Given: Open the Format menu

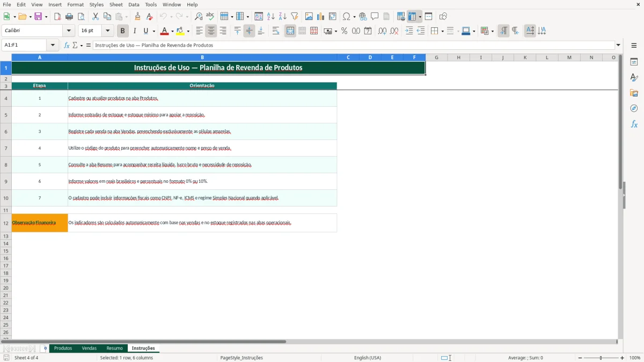Looking at the screenshot, I should 75,4.
